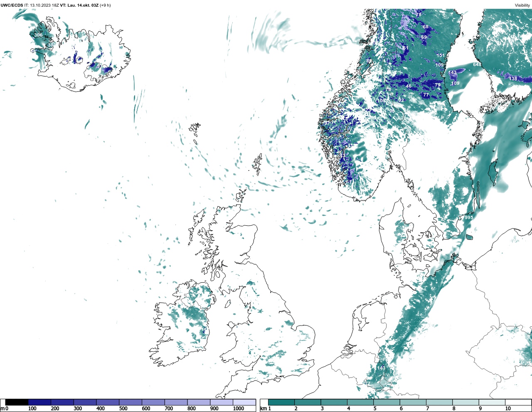Viewport: 532px width, 412px height.
Task: Click the '79' value on the map
Action: click(x=438, y=85)
